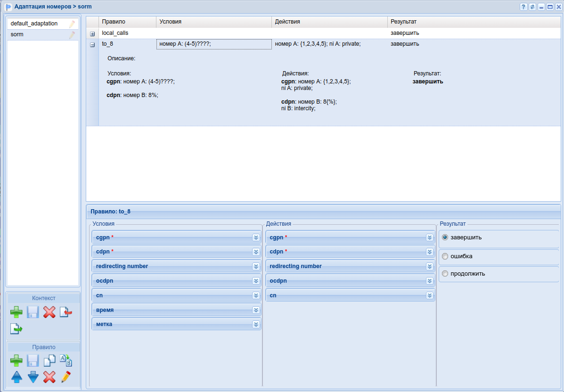Select default_adaptation context in list
This screenshot has width=564, height=392.
34,24
